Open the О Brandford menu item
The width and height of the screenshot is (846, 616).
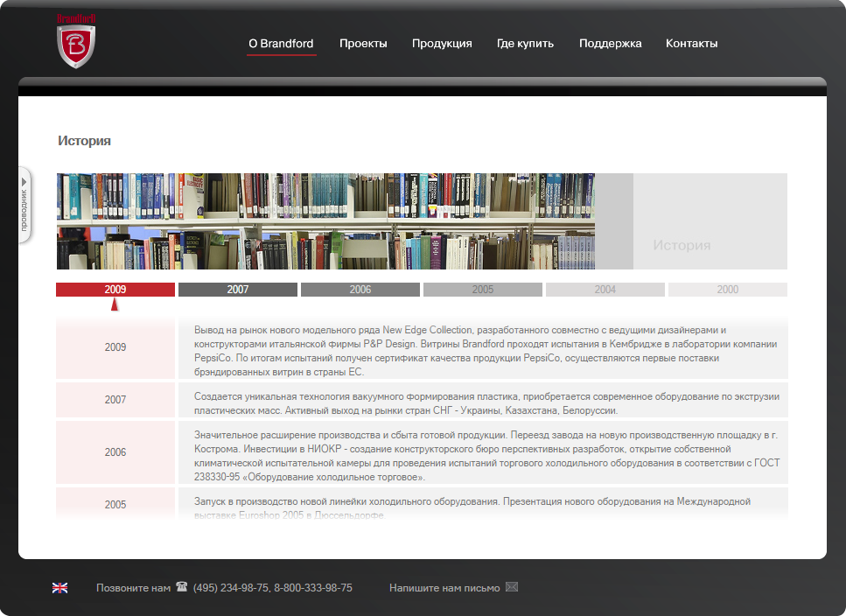coord(281,44)
